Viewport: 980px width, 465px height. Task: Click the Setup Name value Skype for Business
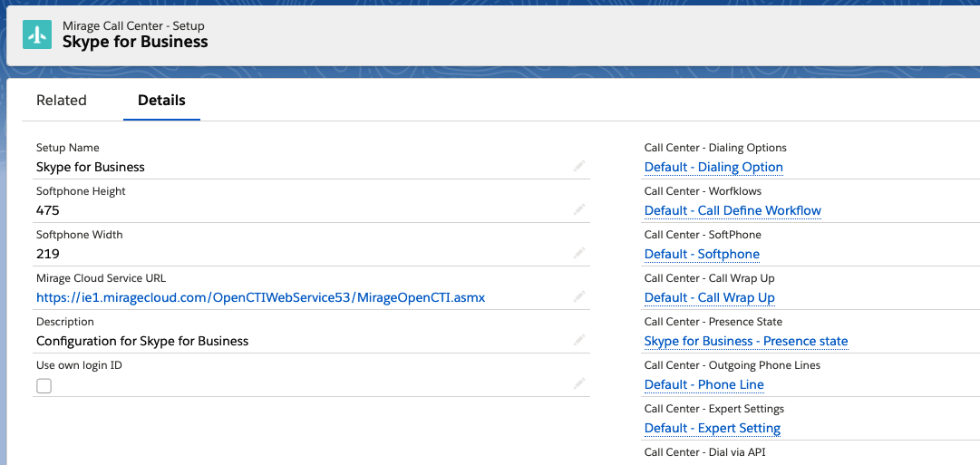(x=91, y=167)
